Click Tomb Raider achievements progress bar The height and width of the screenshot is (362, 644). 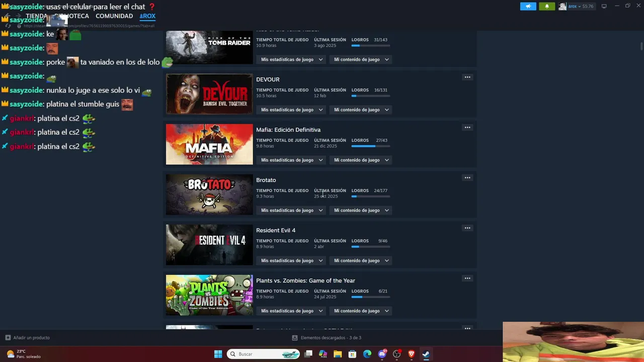(x=371, y=46)
